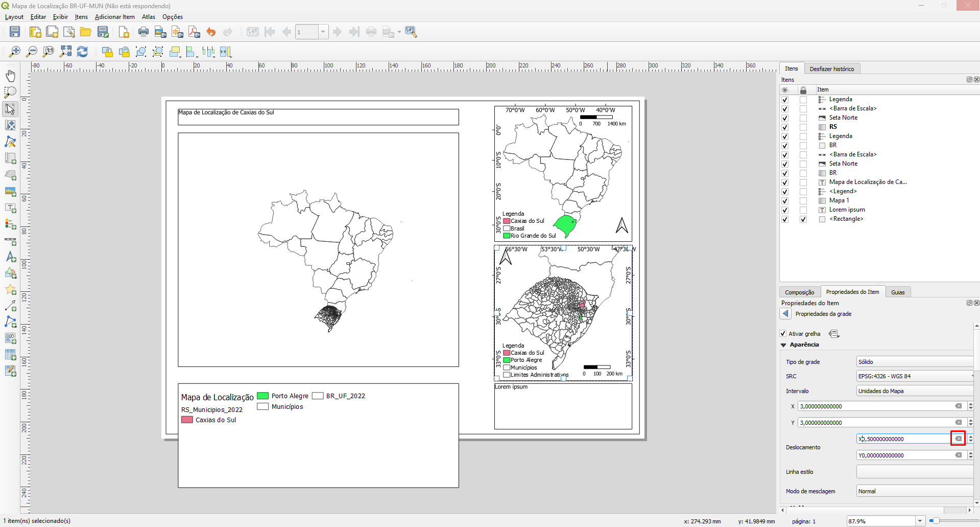Disable the Ativar grelha checkbox

(x=783, y=333)
